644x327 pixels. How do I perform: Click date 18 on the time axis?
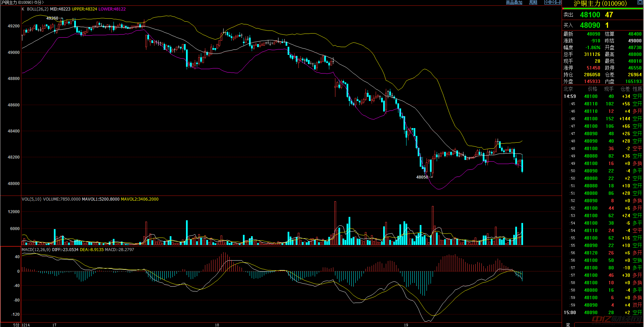tap(217, 325)
